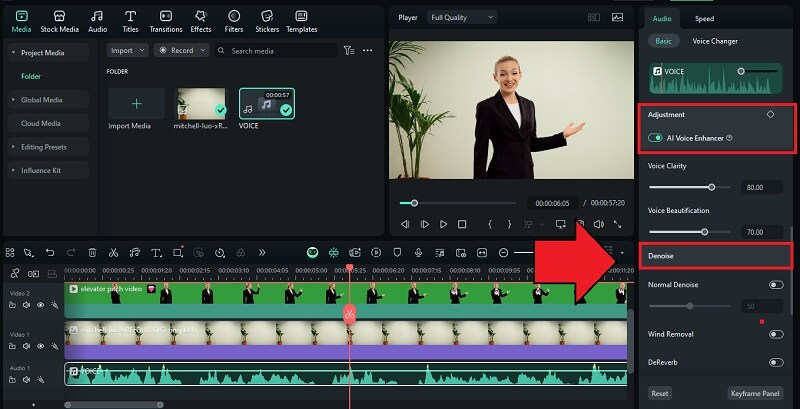Click the player volume speaker icon
Screen dimensions: 800x409
coord(599,224)
